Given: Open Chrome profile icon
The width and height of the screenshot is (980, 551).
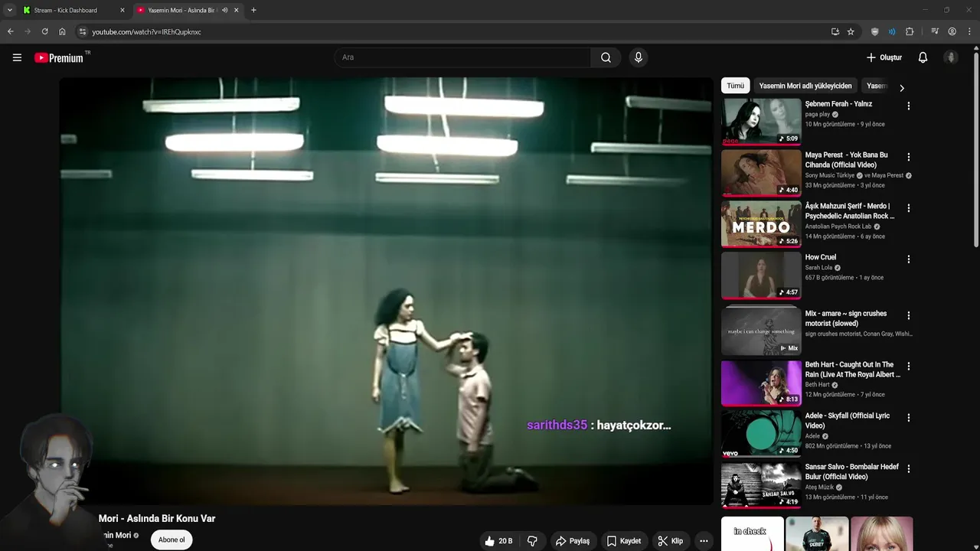Looking at the screenshot, I should point(952,31).
